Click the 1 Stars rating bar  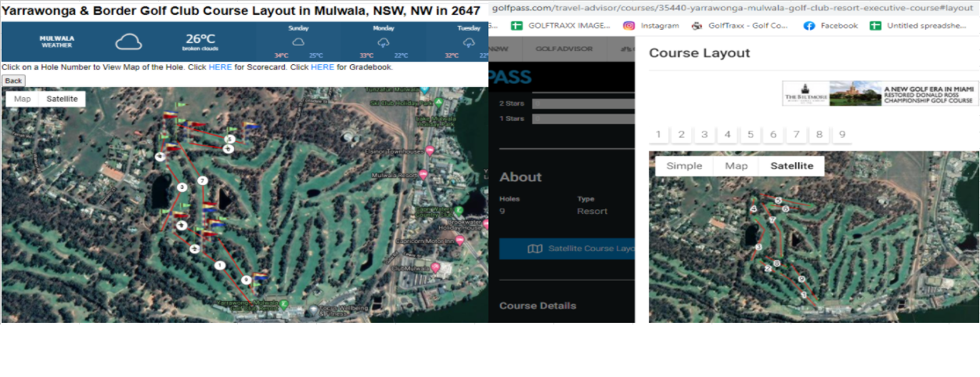[x=584, y=118]
